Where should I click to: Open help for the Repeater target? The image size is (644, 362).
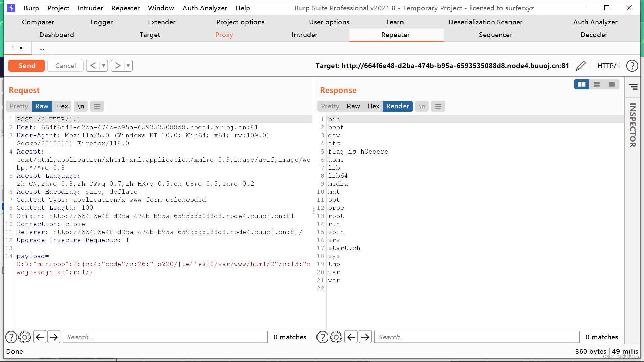[632, 66]
